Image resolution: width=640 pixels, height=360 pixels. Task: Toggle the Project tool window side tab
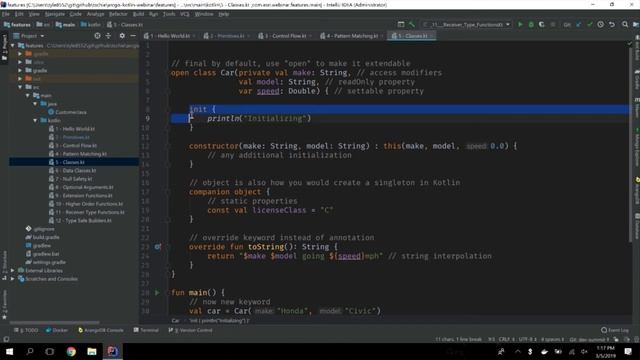coord(4,47)
